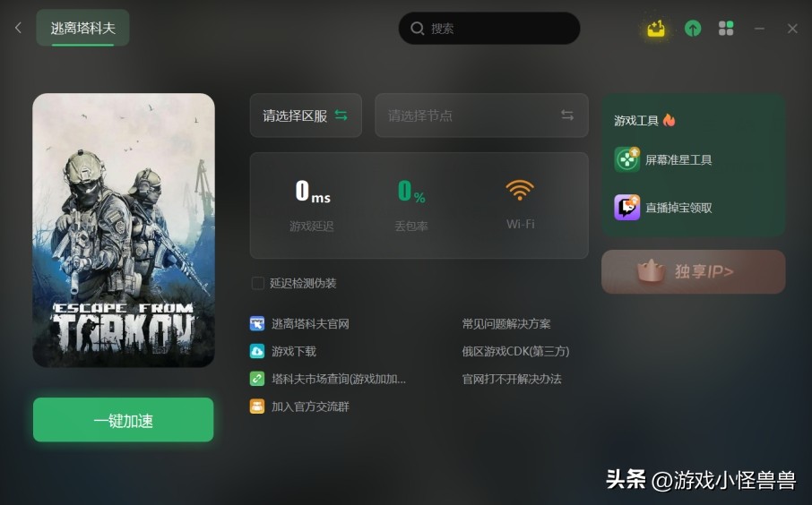This screenshot has width=812, height=505.
Task: Open the 请选择节点 node dropdown
Action: tap(481, 116)
